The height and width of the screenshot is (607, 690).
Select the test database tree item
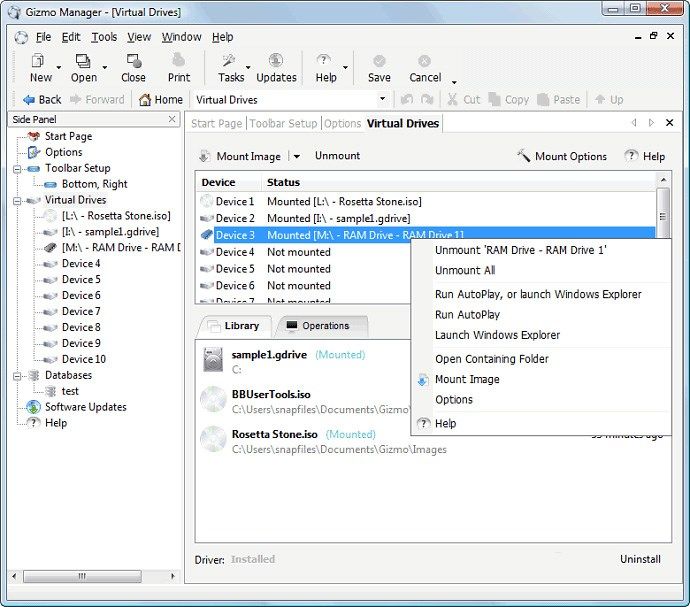[70, 391]
